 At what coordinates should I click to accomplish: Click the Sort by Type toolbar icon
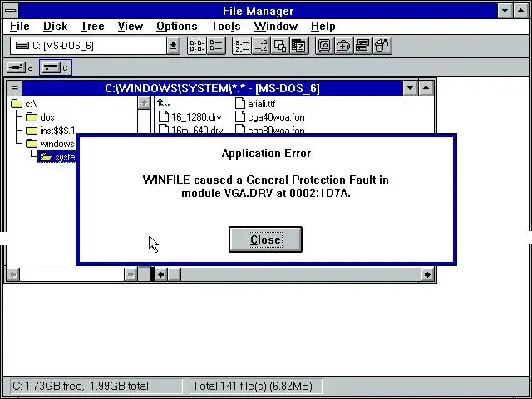[261, 46]
